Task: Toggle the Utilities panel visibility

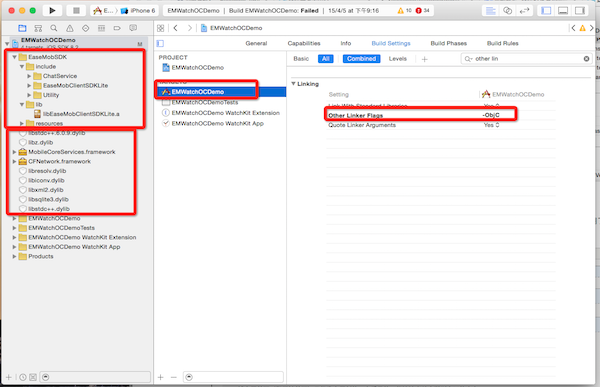Action: coord(580,11)
